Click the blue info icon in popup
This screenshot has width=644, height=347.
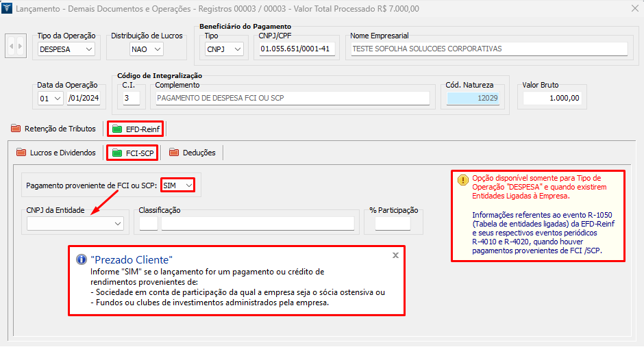(x=81, y=260)
